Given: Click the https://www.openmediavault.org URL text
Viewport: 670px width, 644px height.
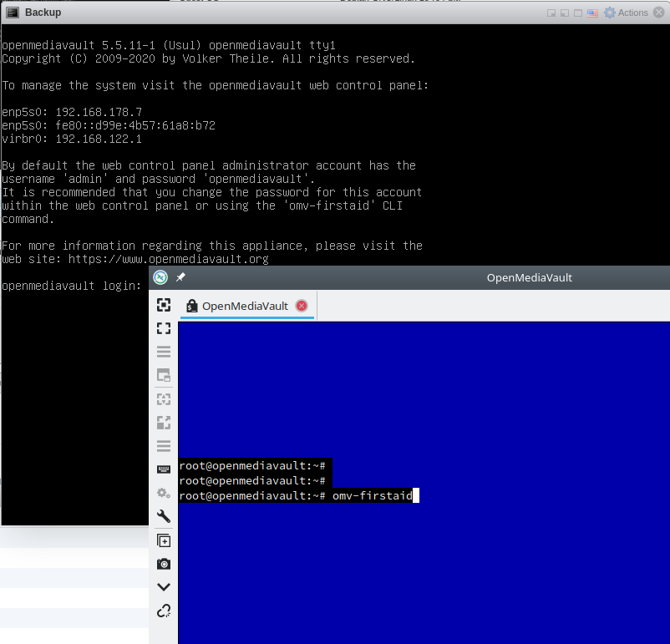Looking at the screenshot, I should click(169, 259).
